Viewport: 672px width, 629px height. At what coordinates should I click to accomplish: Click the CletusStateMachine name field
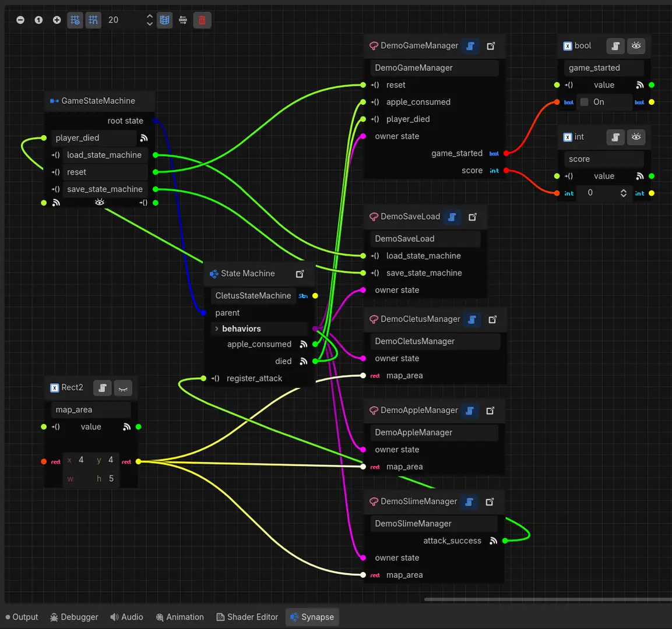pyautogui.click(x=253, y=296)
